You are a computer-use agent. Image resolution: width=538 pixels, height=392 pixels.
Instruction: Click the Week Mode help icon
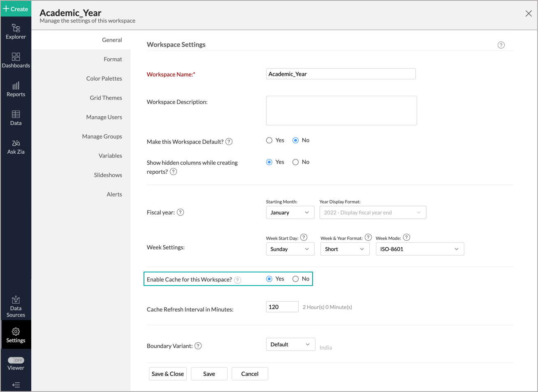tap(406, 238)
